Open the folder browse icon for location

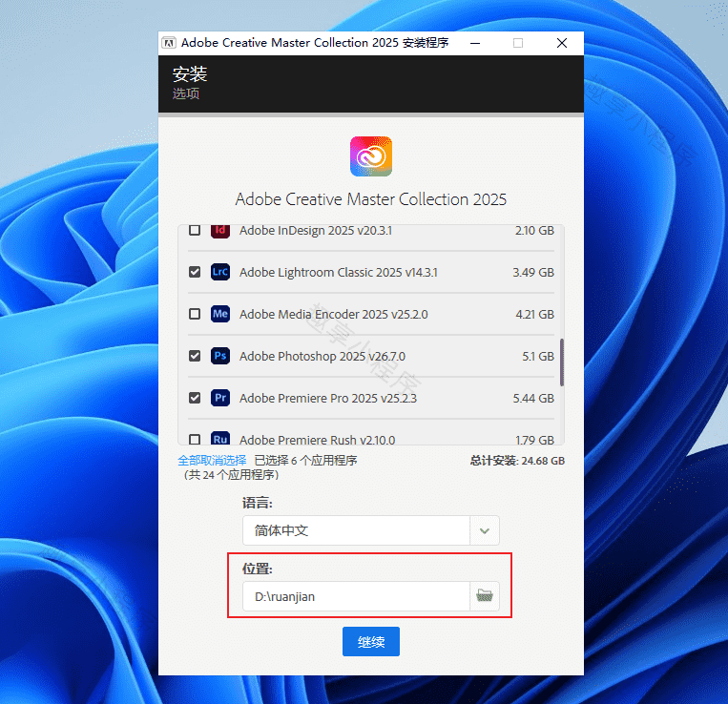(485, 596)
